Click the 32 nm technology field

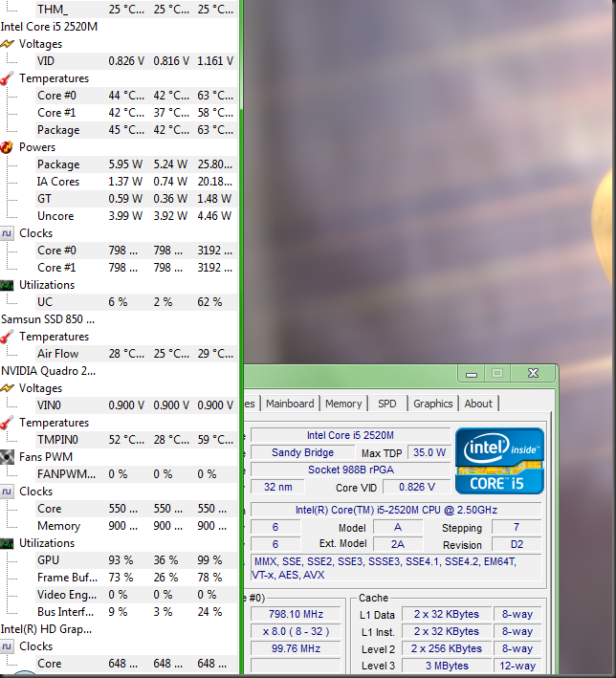coord(277,487)
